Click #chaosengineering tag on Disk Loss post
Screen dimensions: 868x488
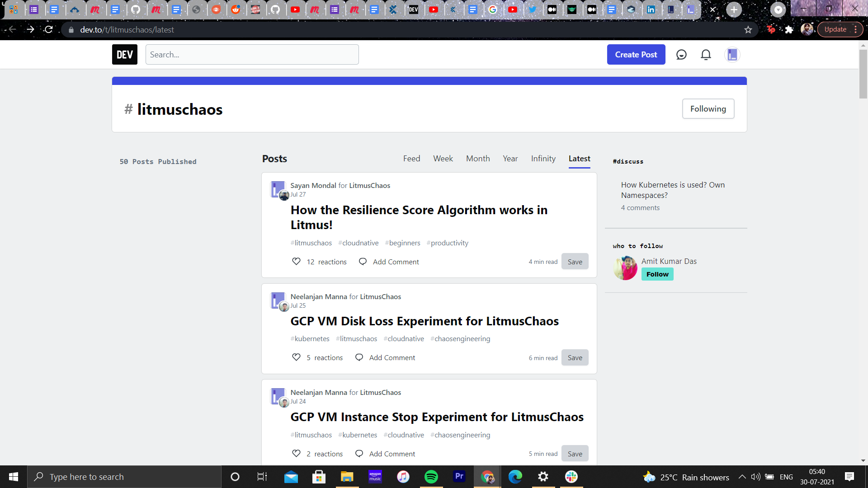click(x=460, y=339)
